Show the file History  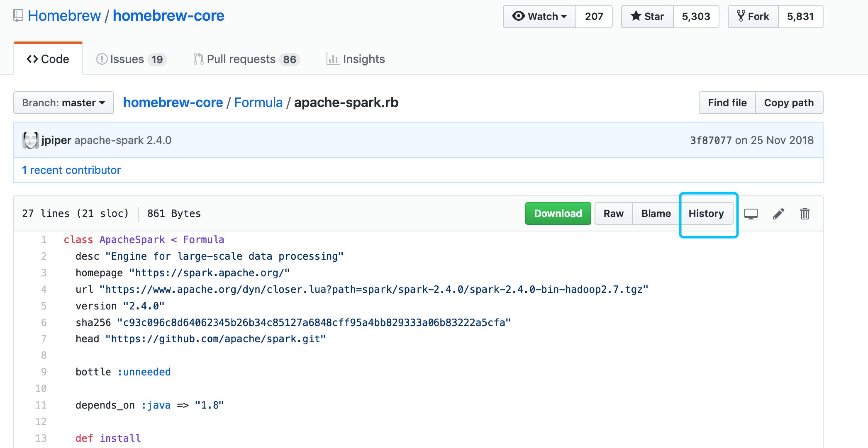click(x=706, y=214)
